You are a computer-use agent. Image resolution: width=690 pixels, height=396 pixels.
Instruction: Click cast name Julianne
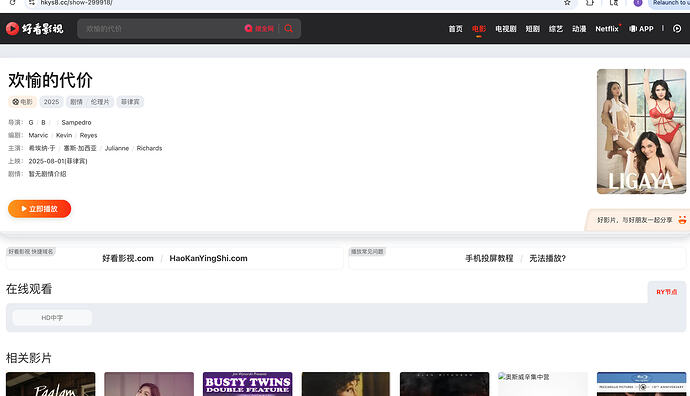[x=117, y=148]
